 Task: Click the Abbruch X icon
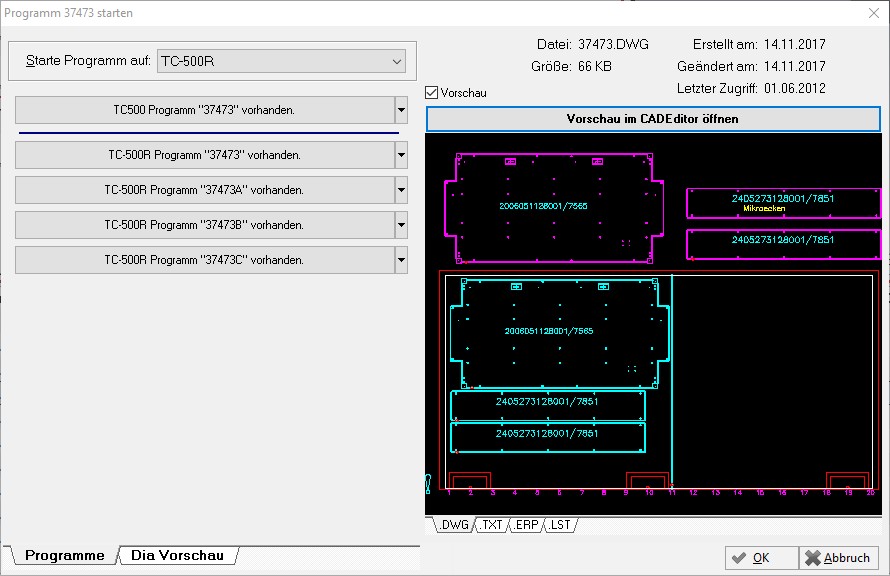pyautogui.click(x=813, y=558)
